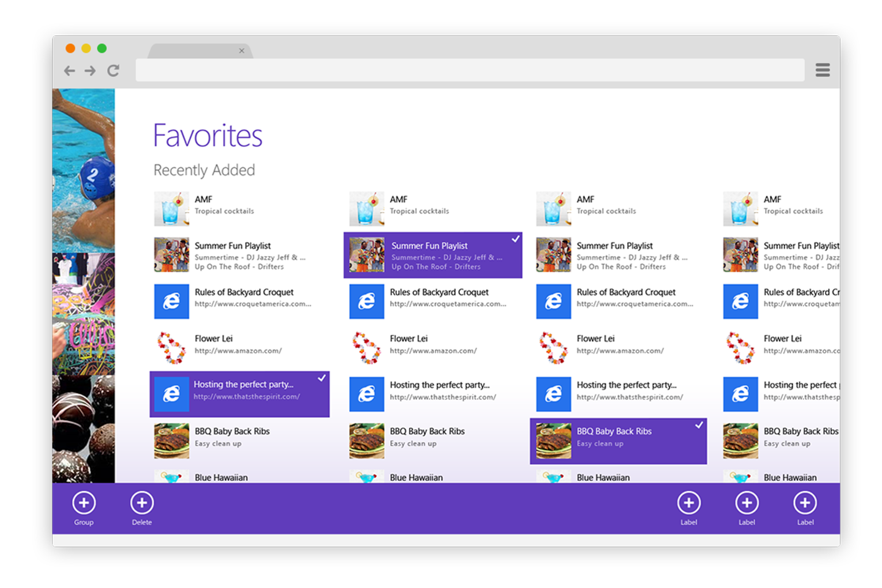The height and width of the screenshot is (588, 882).
Task: Uncheck the selected Hosting the perfect party tile
Action: point(239,394)
